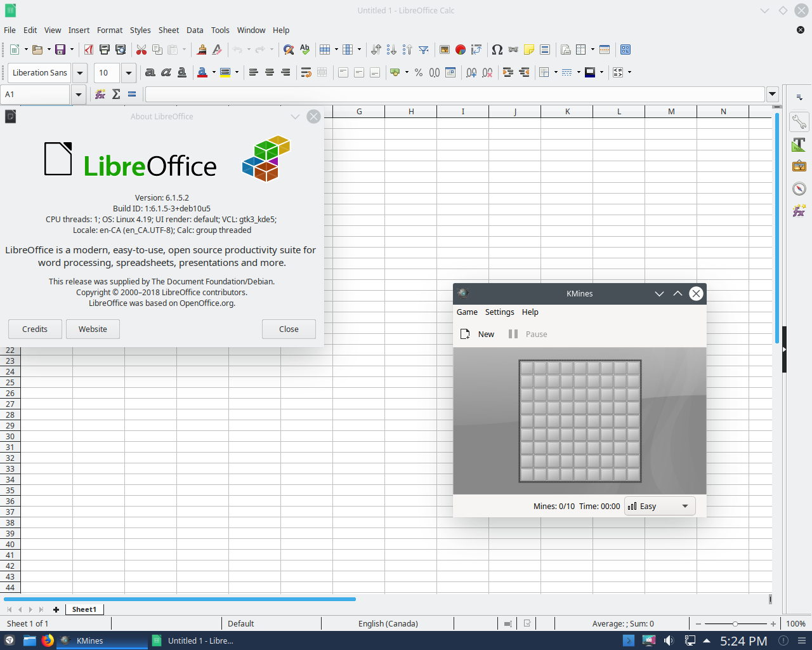Open the Navigator compass in the sidebar
Viewport: 812px width, 650px height.
[799, 189]
